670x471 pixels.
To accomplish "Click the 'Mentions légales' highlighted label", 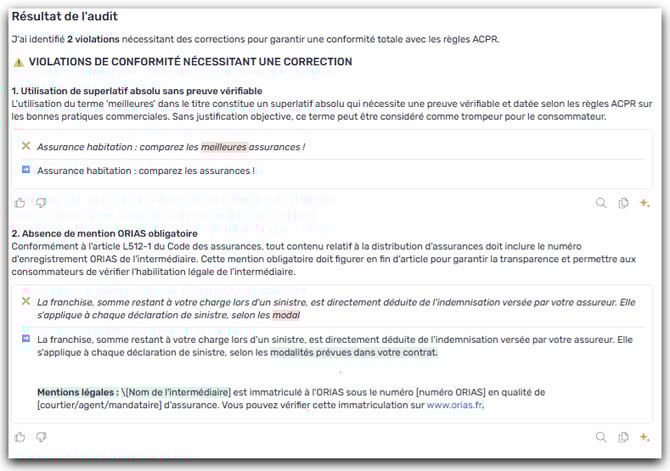I will click(78, 392).
